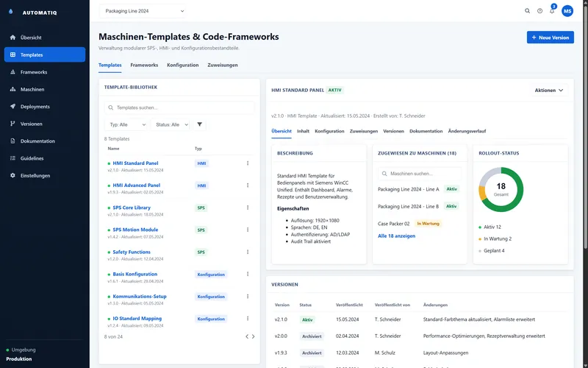Expand the Aktionen dropdown
The width and height of the screenshot is (588, 368).
tap(549, 90)
